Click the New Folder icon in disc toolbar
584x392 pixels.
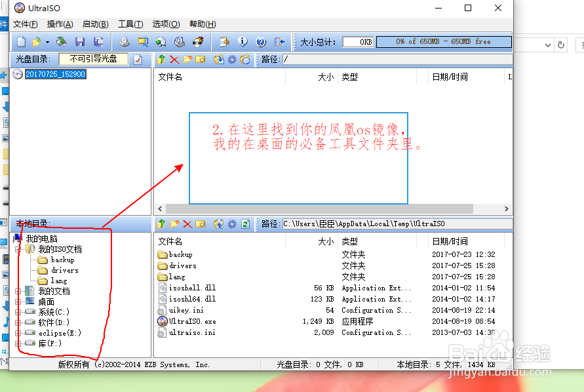point(187,59)
